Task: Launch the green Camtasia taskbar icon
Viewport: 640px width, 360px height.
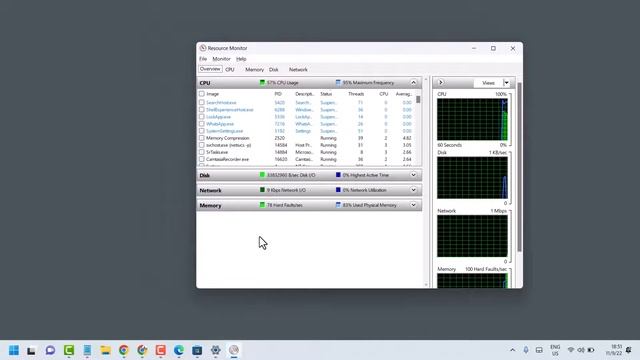Action: [x=69, y=350]
